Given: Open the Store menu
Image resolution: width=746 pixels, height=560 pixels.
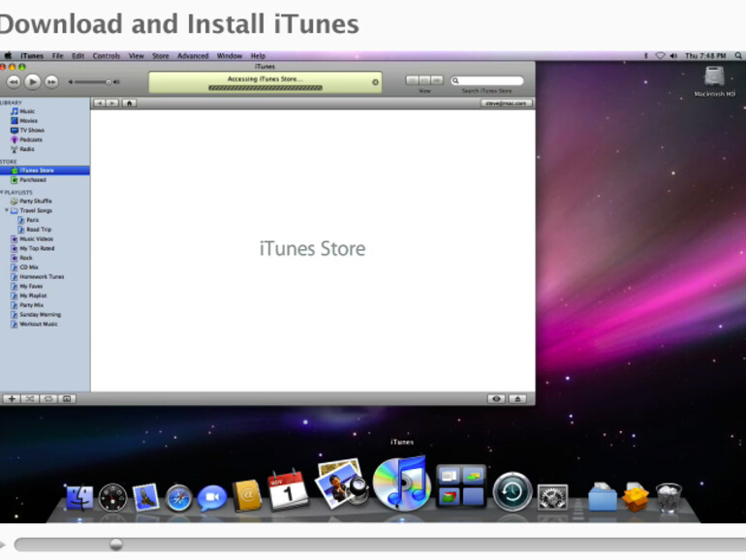Looking at the screenshot, I should [x=160, y=55].
